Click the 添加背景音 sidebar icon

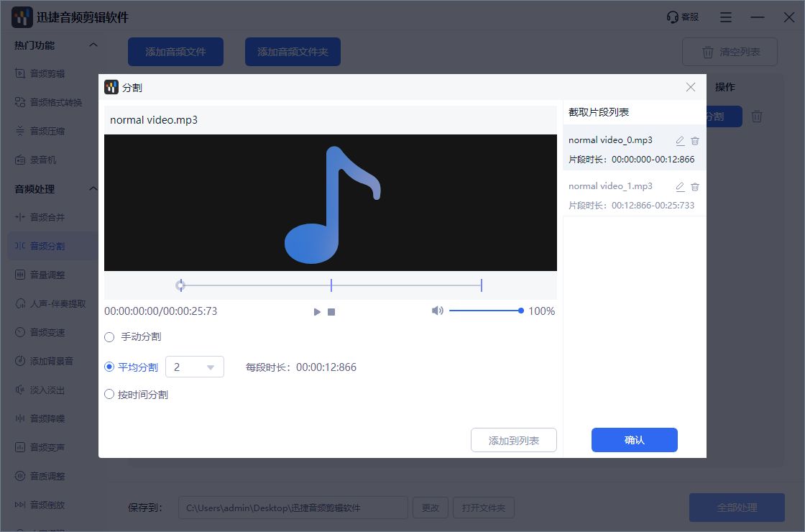pyautogui.click(x=20, y=361)
